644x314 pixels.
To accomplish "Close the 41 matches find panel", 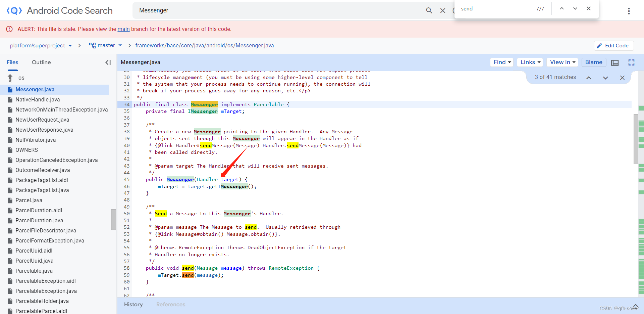I will tap(622, 78).
